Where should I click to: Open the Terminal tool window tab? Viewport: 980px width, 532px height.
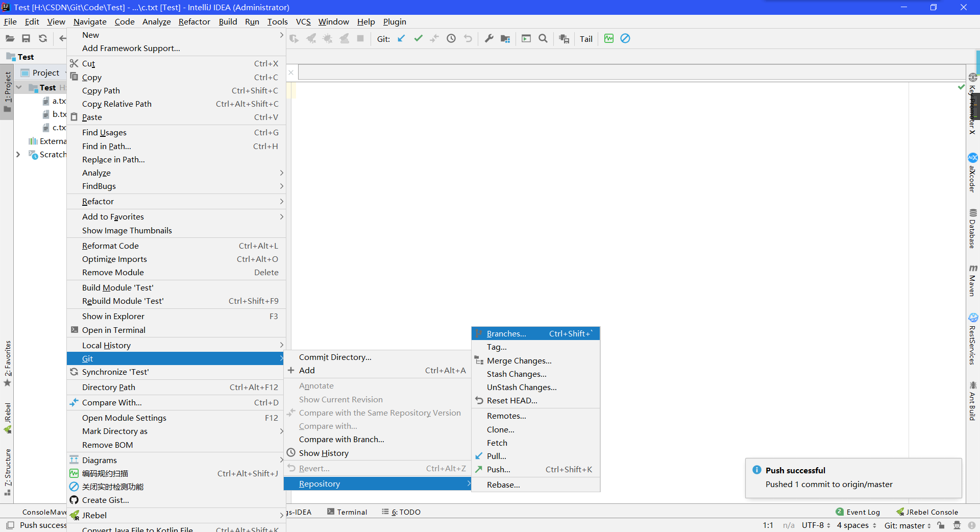347,512
